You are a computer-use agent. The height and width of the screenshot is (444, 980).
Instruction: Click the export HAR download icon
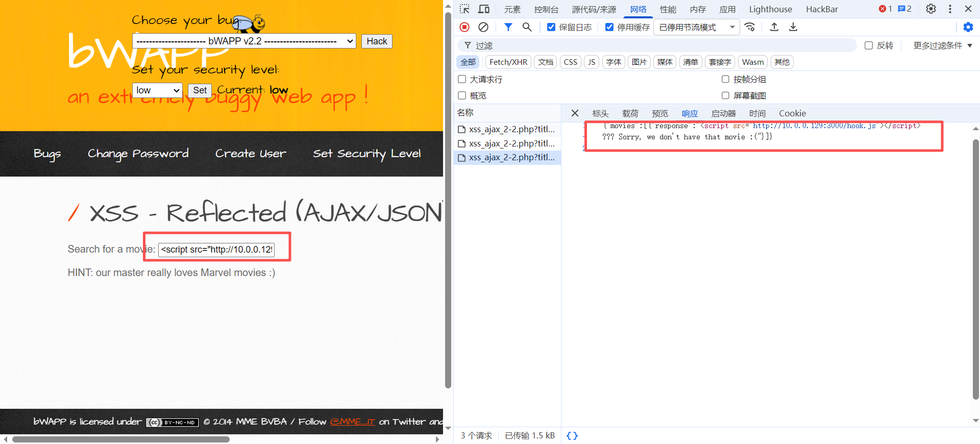point(793,27)
